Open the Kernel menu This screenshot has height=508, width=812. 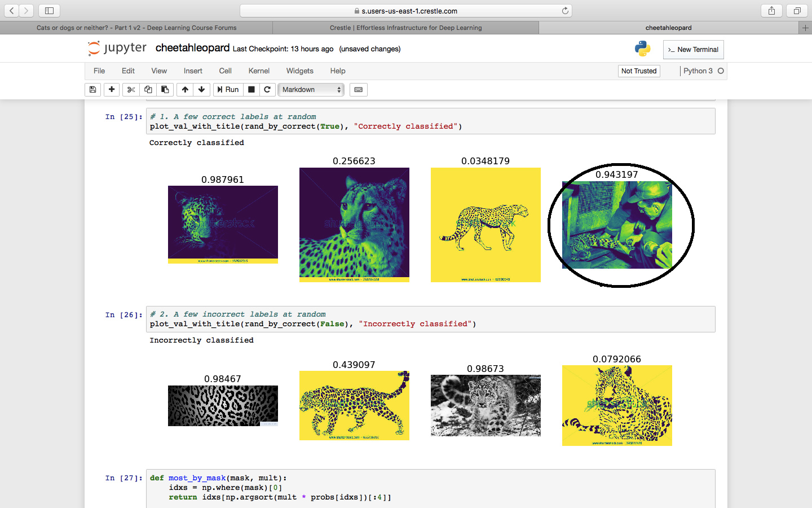tap(259, 71)
